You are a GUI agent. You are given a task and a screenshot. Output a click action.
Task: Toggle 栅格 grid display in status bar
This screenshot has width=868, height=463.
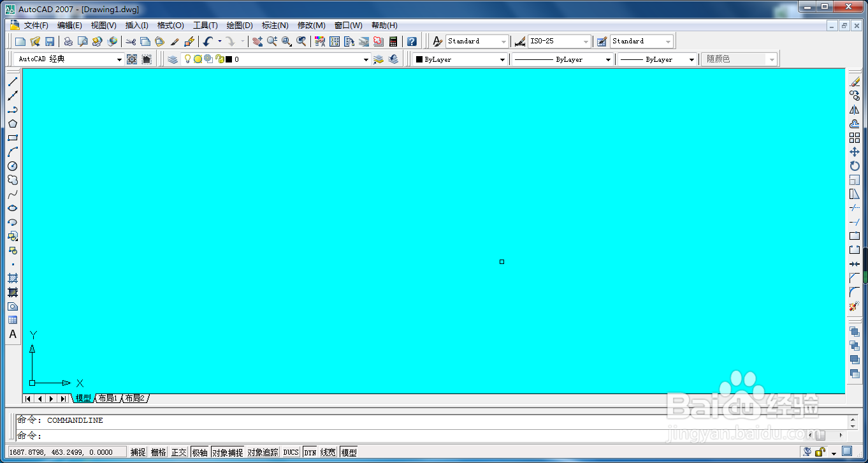coord(159,452)
